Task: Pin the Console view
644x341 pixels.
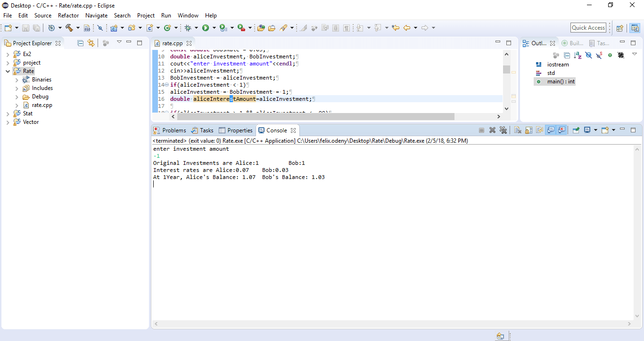Action: (576, 130)
